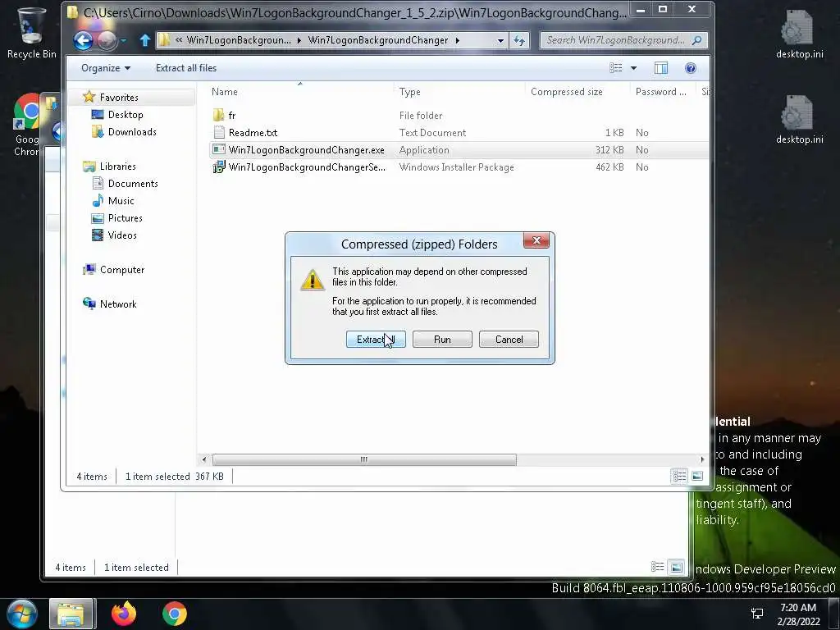Expand the Win7LogonBackgroundChanger breadcrumb arrow
Image resolution: width=840 pixels, height=630 pixels.
(458, 40)
